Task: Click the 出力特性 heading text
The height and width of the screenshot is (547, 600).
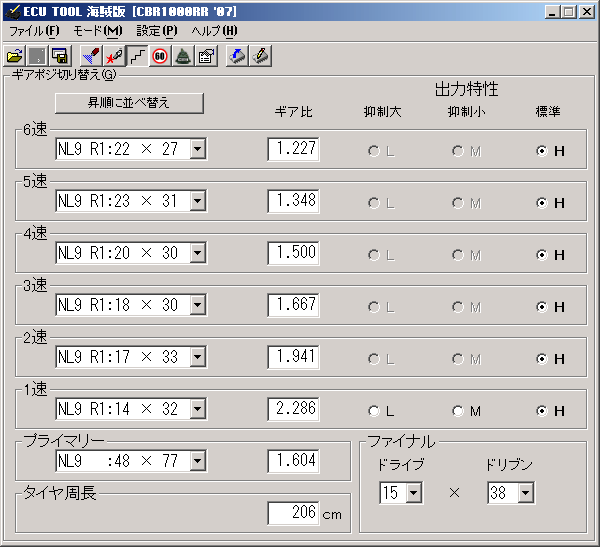Action: [466, 89]
